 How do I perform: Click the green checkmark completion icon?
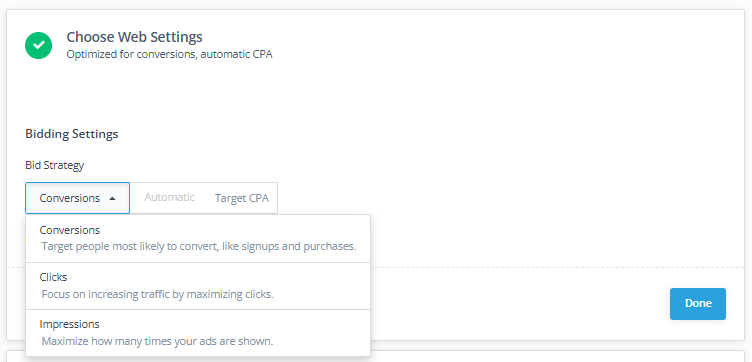pos(38,46)
